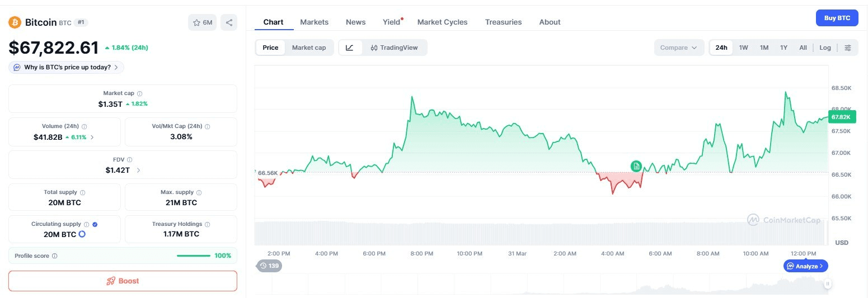Open chart settings sliders icon
This screenshot has width=868, height=298.
point(848,48)
